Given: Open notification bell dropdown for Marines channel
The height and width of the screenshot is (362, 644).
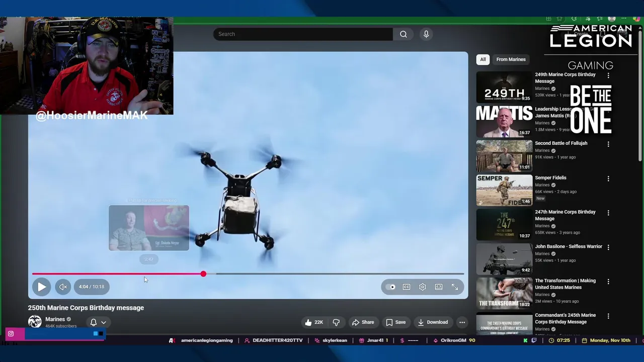Looking at the screenshot, I should click(x=98, y=322).
